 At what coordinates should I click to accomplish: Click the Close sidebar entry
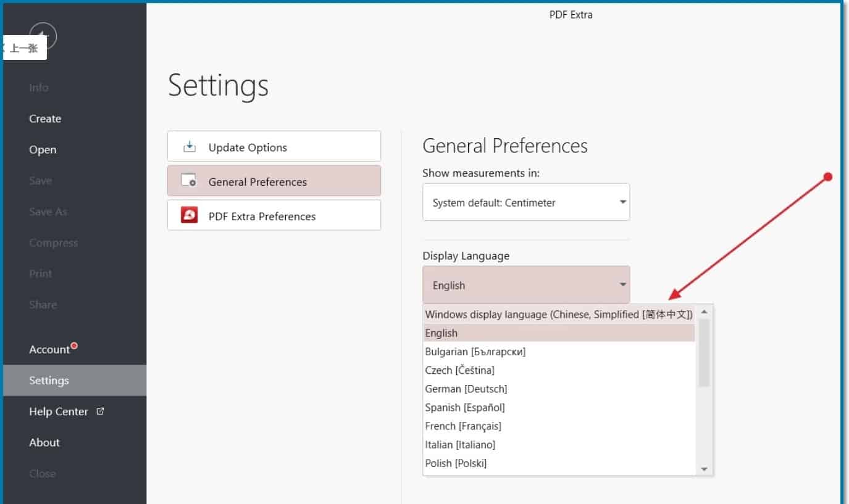click(x=43, y=473)
